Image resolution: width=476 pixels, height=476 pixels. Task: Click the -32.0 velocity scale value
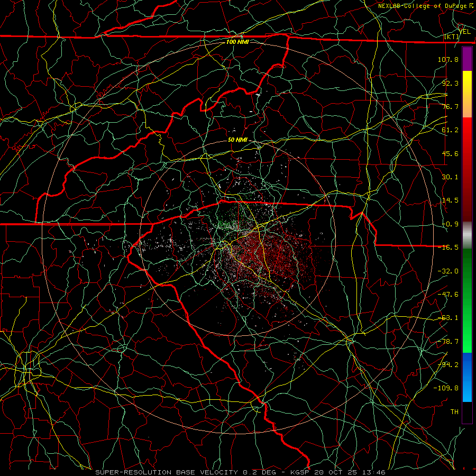448,271
